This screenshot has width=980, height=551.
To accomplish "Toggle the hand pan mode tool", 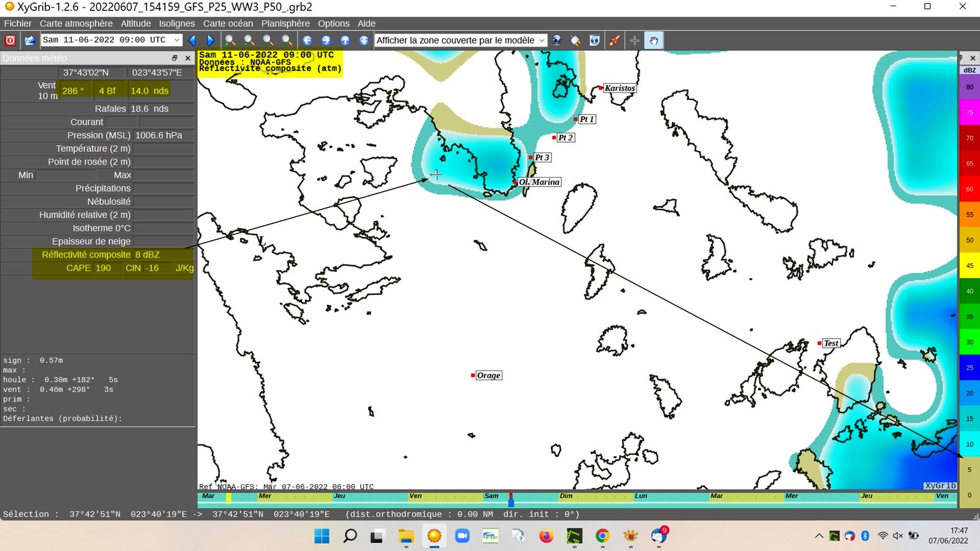I will (x=654, y=40).
